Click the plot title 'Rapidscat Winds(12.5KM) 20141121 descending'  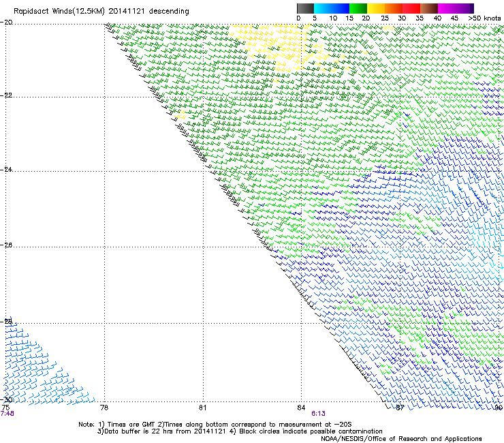coord(101,12)
